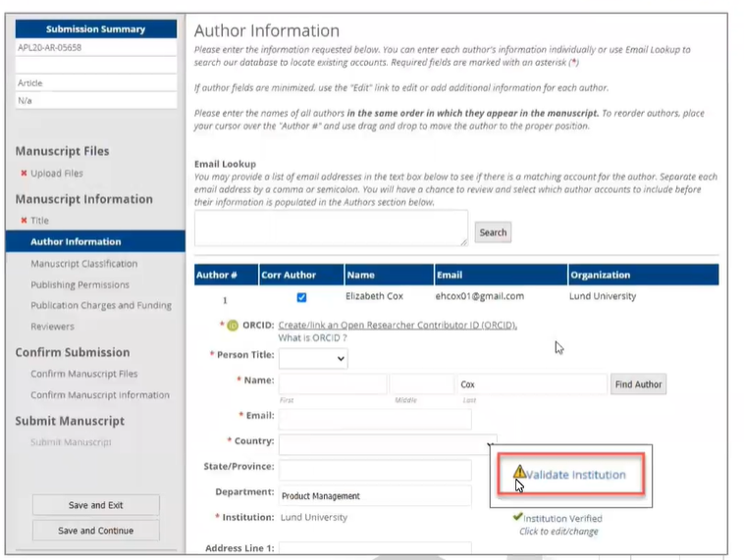Image resolution: width=744 pixels, height=560 pixels.
Task: Open the Person Title dropdown
Action: coord(313,359)
